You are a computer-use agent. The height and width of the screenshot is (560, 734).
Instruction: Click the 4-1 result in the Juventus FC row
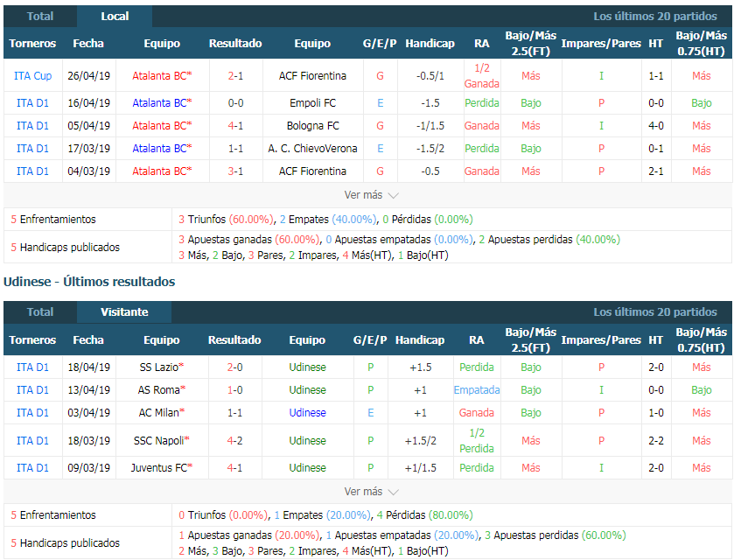pos(235,468)
